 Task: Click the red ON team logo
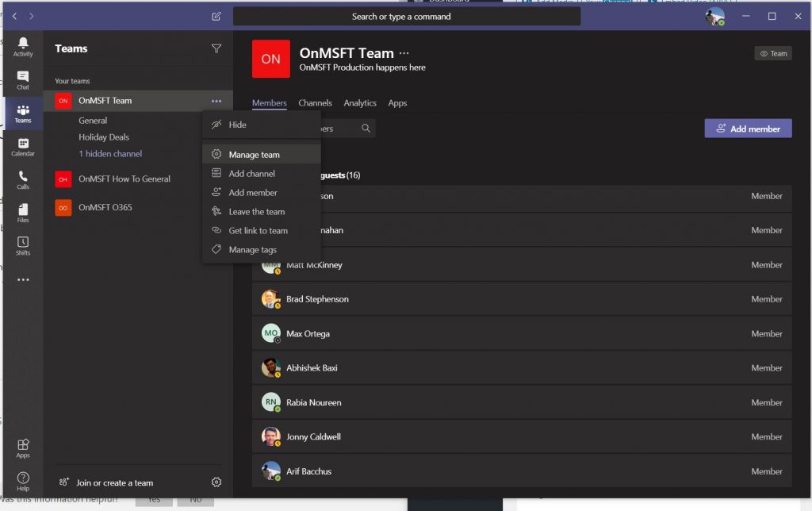271,59
